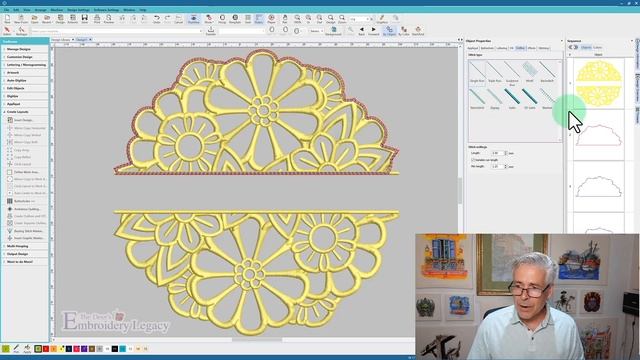Click the Print toolbar icon
The image size is (640, 360).
coord(97,18)
